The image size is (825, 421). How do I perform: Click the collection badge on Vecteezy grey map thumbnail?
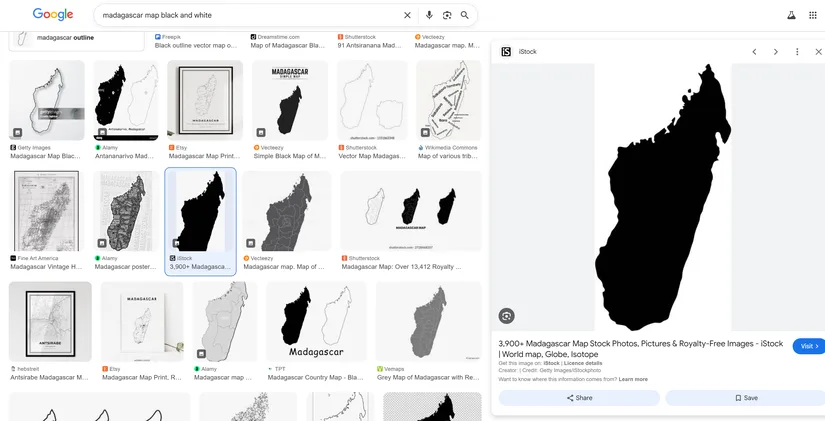pos(250,243)
